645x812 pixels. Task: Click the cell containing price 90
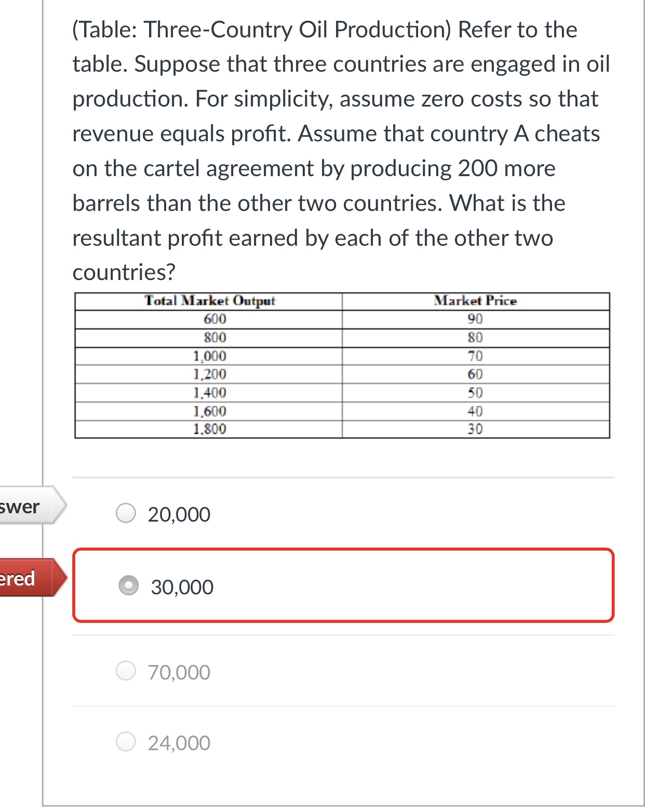476,319
